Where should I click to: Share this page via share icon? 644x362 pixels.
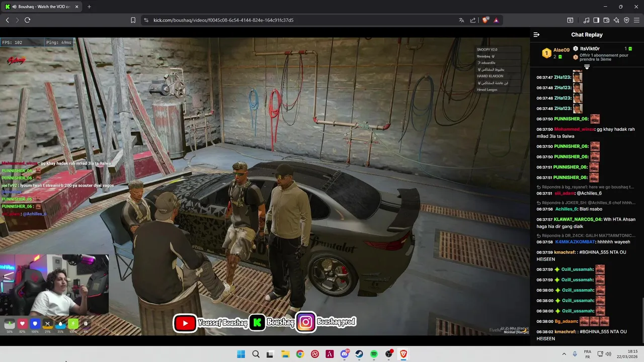click(x=473, y=20)
